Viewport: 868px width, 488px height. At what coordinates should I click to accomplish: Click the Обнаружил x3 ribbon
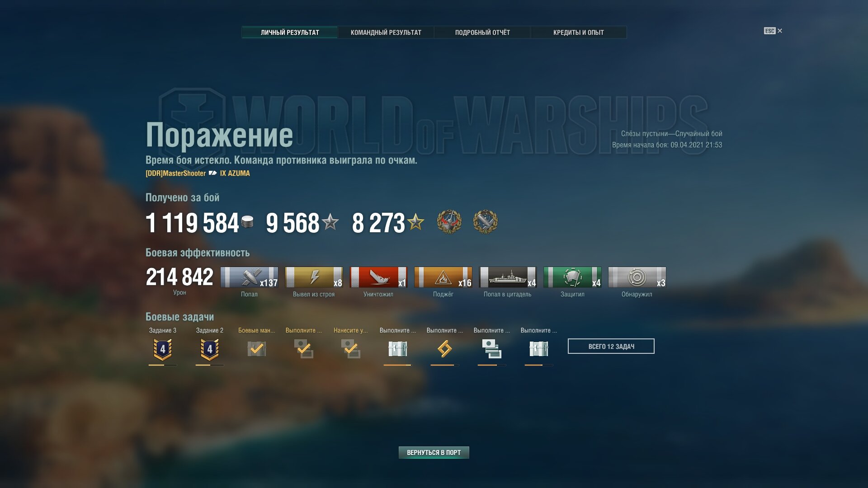point(637,277)
